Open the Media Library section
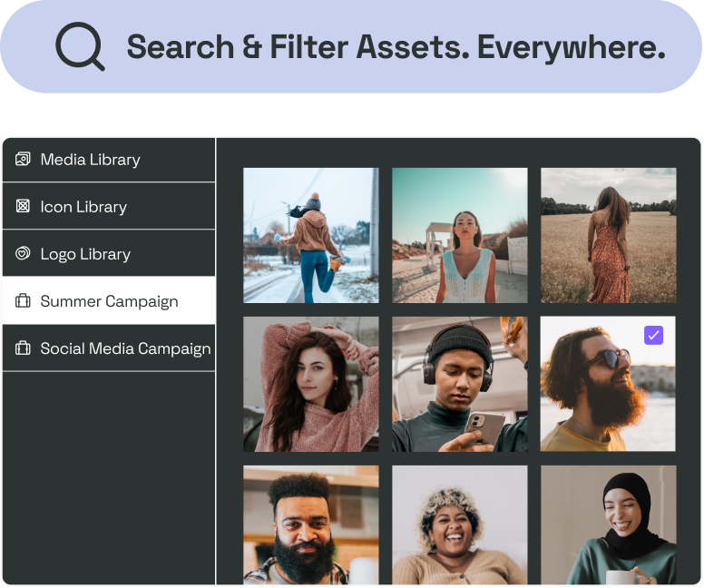Image resolution: width=704 pixels, height=588 pixels. tap(109, 160)
